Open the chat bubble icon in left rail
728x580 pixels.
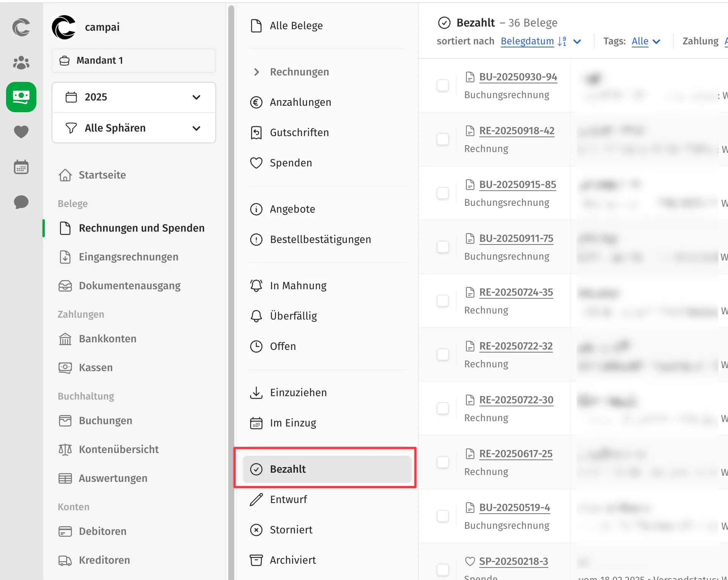click(21, 202)
